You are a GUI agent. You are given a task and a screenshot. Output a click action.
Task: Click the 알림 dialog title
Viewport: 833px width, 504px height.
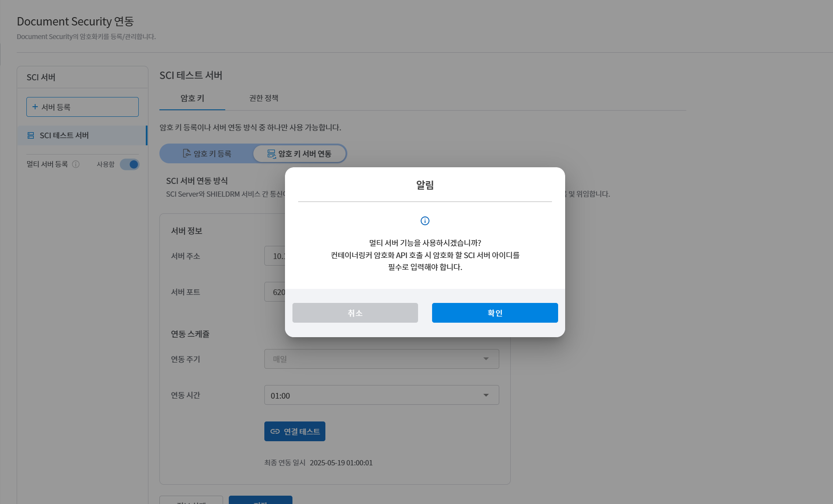(425, 185)
